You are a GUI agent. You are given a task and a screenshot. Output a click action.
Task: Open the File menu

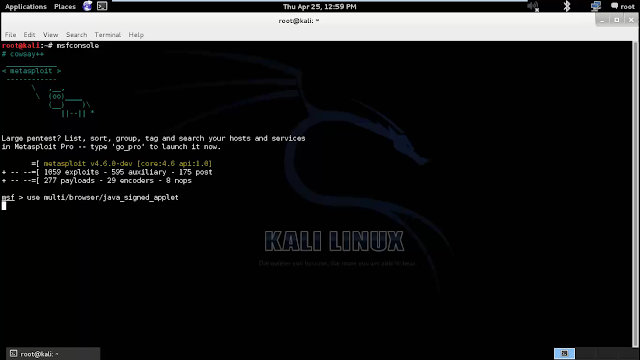(11, 35)
